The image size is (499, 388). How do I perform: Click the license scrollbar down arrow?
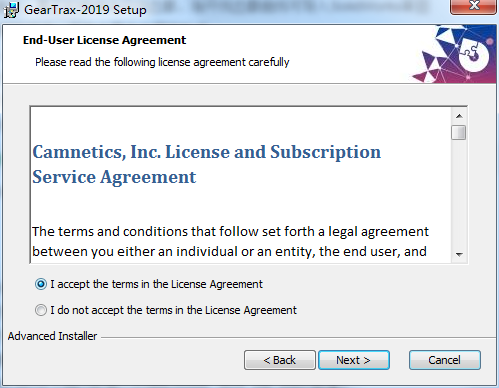[x=459, y=254]
